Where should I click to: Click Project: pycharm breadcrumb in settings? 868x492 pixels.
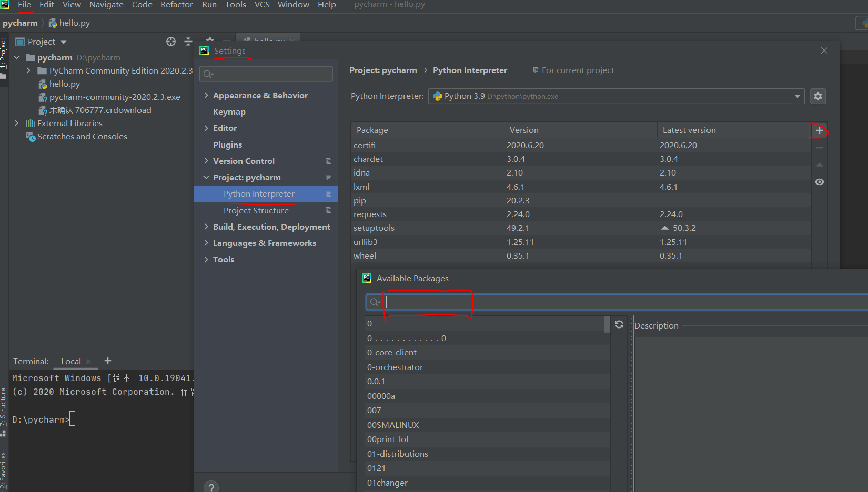coord(383,70)
